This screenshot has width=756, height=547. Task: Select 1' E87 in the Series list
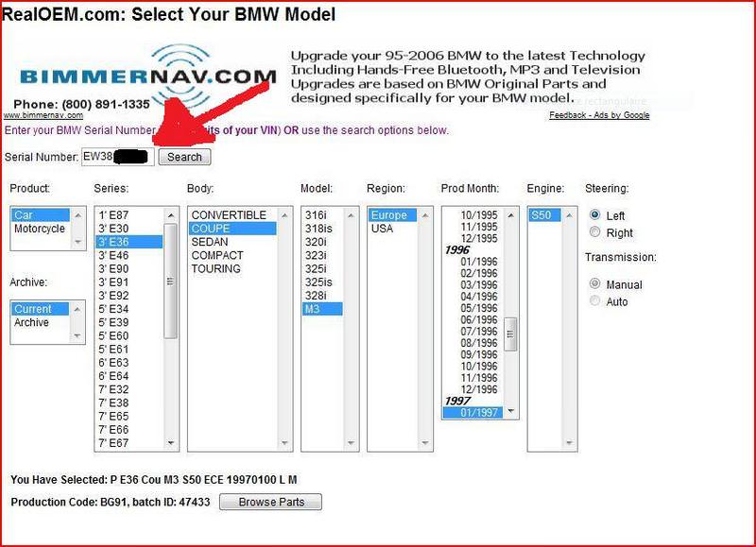point(129,215)
